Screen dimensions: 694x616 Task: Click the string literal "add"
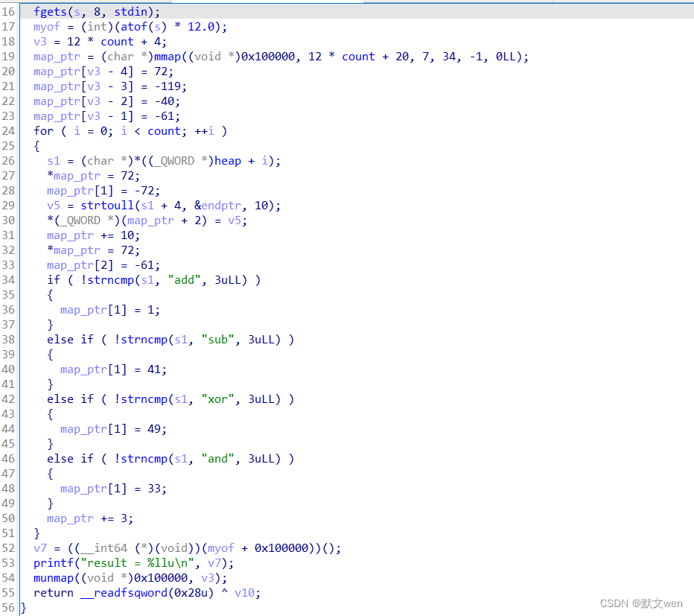coord(184,279)
